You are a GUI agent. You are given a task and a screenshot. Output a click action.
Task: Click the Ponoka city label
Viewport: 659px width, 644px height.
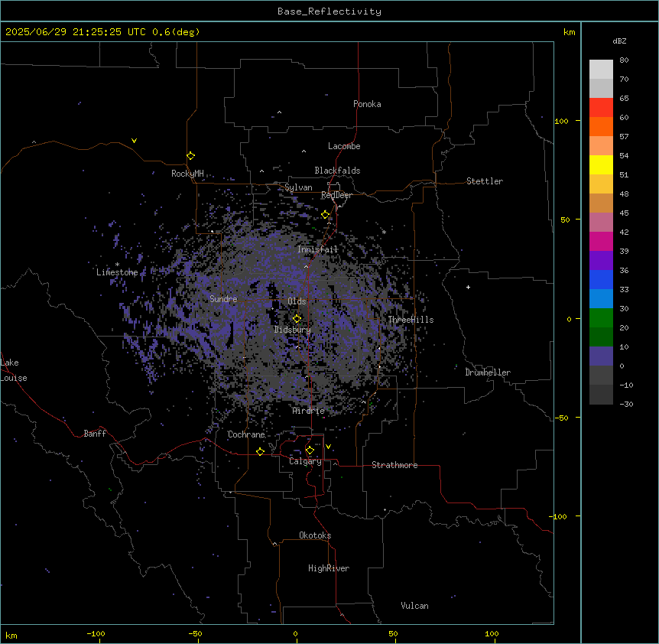point(367,104)
